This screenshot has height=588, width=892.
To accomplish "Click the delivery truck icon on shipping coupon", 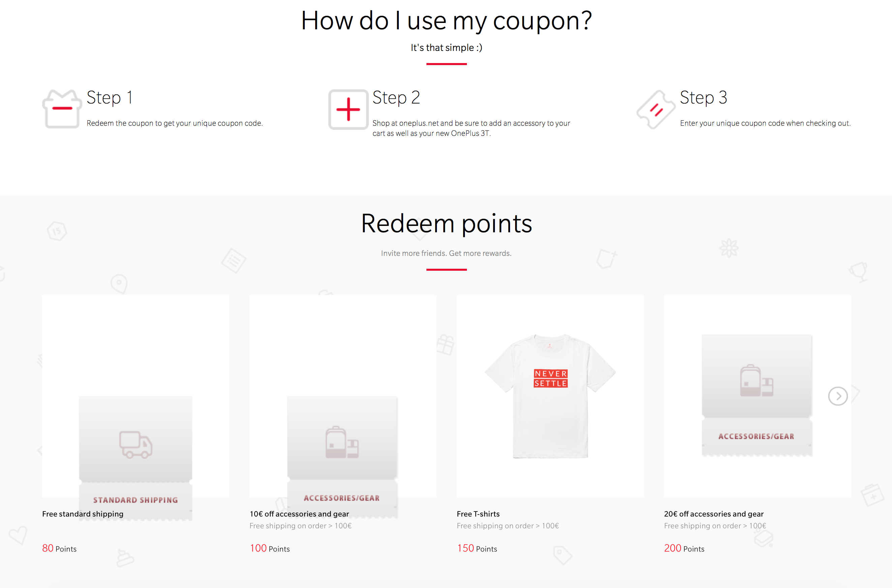I will click(136, 445).
